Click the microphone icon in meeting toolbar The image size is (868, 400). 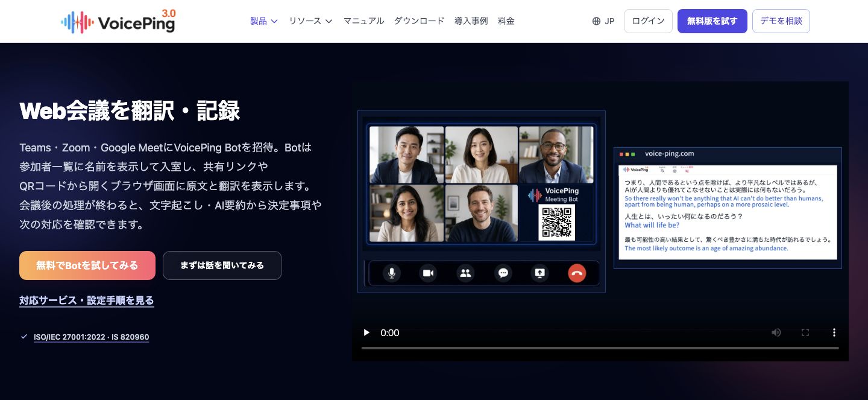coord(392,273)
